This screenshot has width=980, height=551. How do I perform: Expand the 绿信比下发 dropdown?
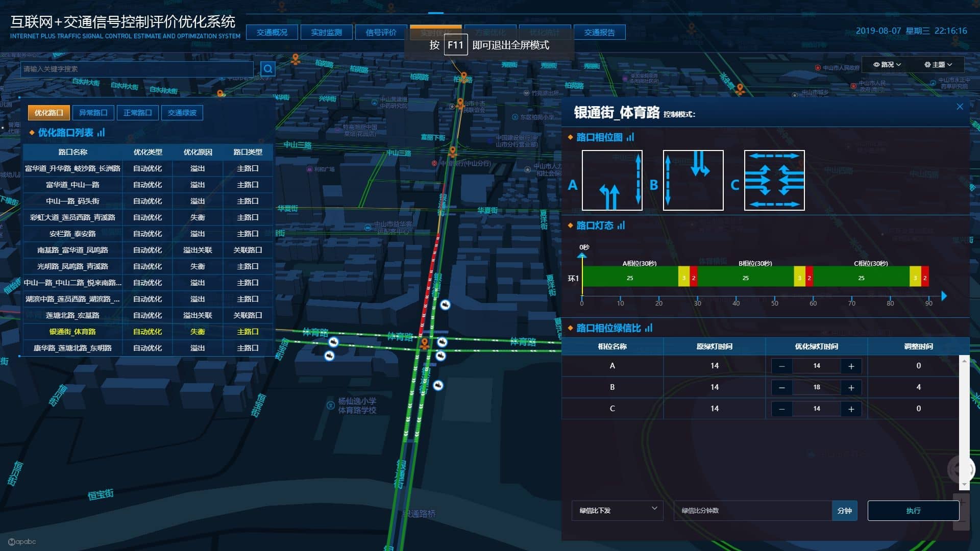click(617, 510)
